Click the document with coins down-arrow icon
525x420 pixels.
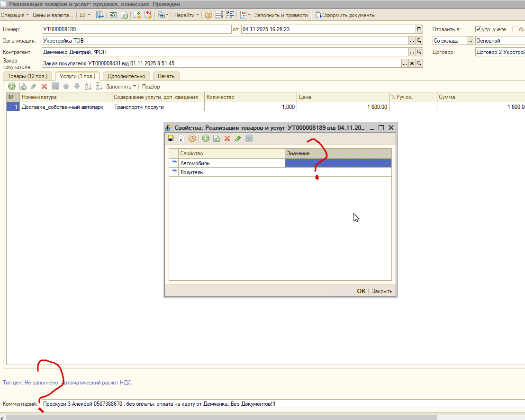click(137, 15)
